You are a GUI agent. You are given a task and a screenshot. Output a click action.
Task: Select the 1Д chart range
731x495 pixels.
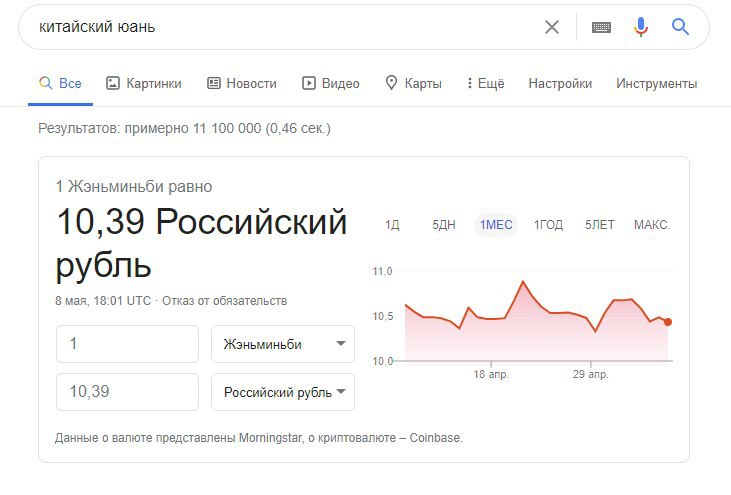coord(392,225)
